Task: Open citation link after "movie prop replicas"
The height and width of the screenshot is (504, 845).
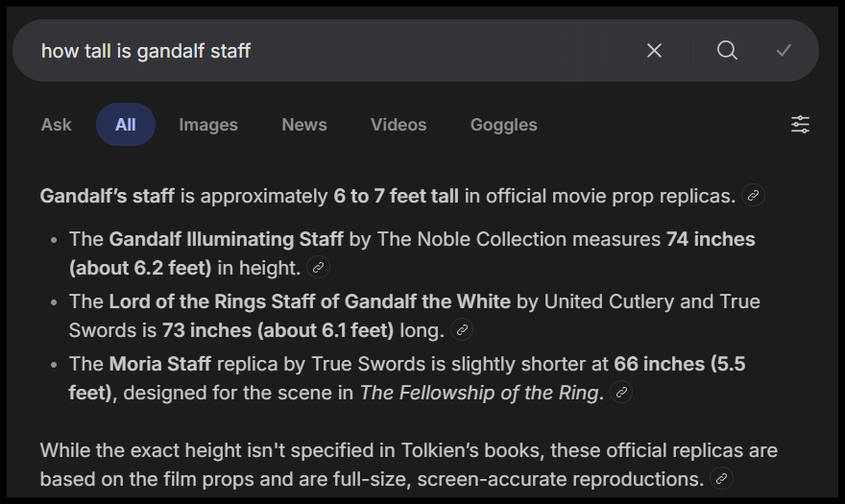Action: (754, 196)
